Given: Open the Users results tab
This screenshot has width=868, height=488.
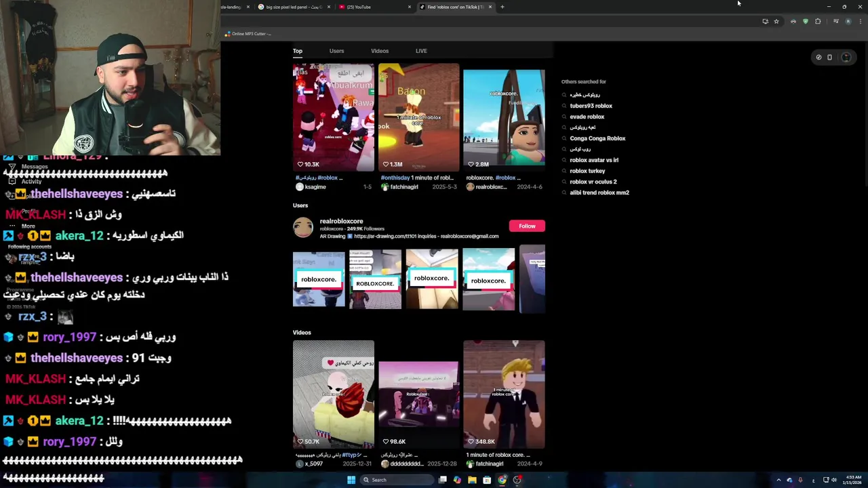Looking at the screenshot, I should (x=336, y=51).
